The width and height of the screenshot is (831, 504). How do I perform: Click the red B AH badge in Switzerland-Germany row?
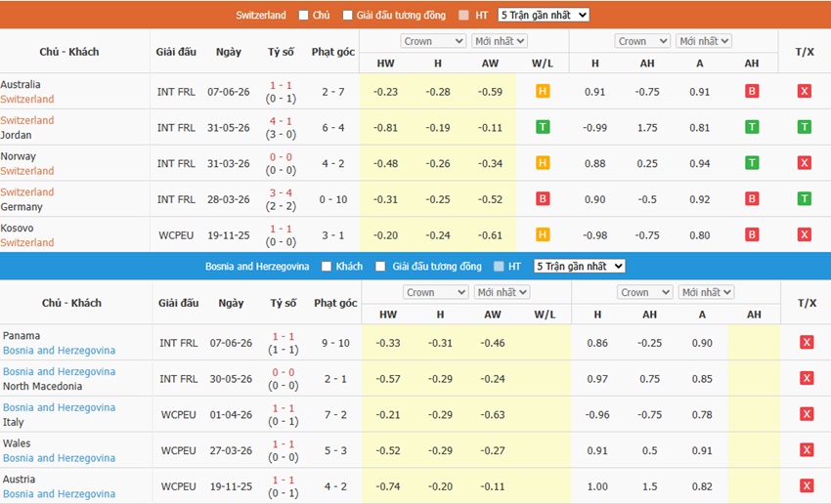pos(752,199)
